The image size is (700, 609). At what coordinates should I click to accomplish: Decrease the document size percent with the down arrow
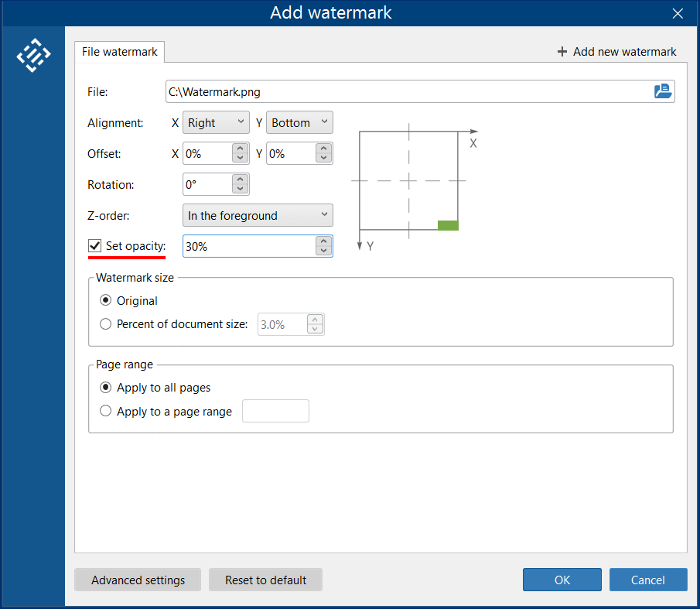coord(315,329)
